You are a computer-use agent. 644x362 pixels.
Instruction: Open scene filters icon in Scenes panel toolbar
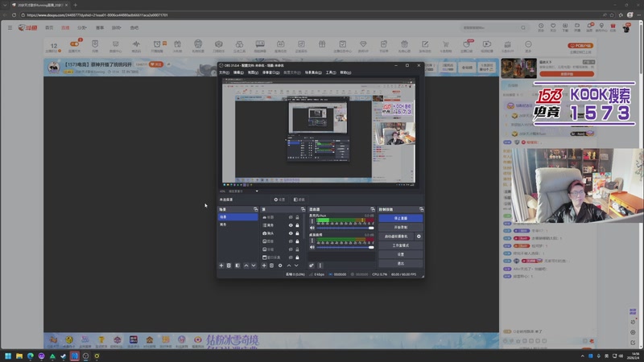pyautogui.click(x=237, y=265)
